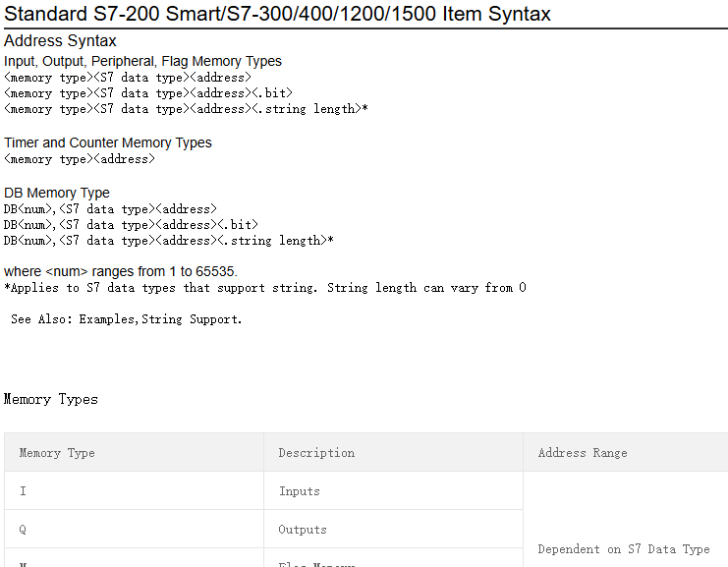This screenshot has height=567, width=728.
Task: Click the 'Memory Types' section heading
Action: (51, 399)
